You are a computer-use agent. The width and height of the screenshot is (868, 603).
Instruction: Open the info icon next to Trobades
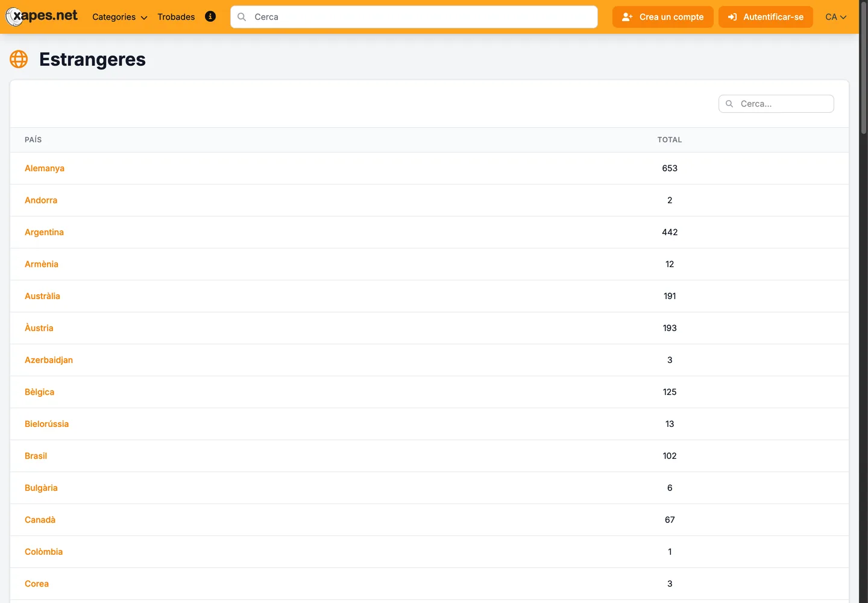[210, 17]
